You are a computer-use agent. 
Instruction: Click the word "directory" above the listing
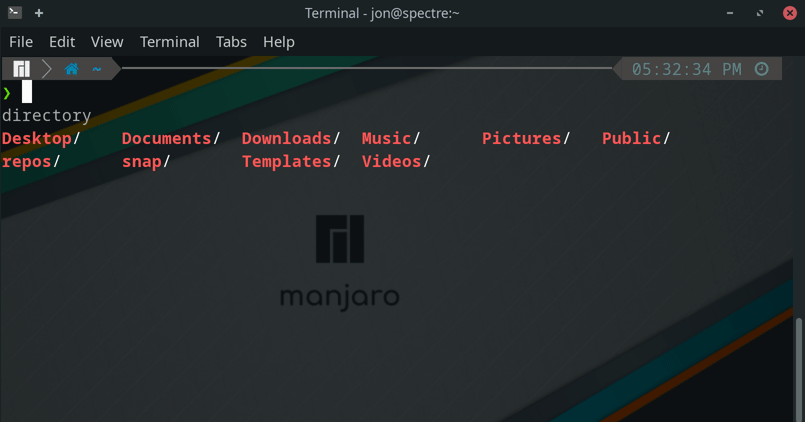tap(46, 116)
